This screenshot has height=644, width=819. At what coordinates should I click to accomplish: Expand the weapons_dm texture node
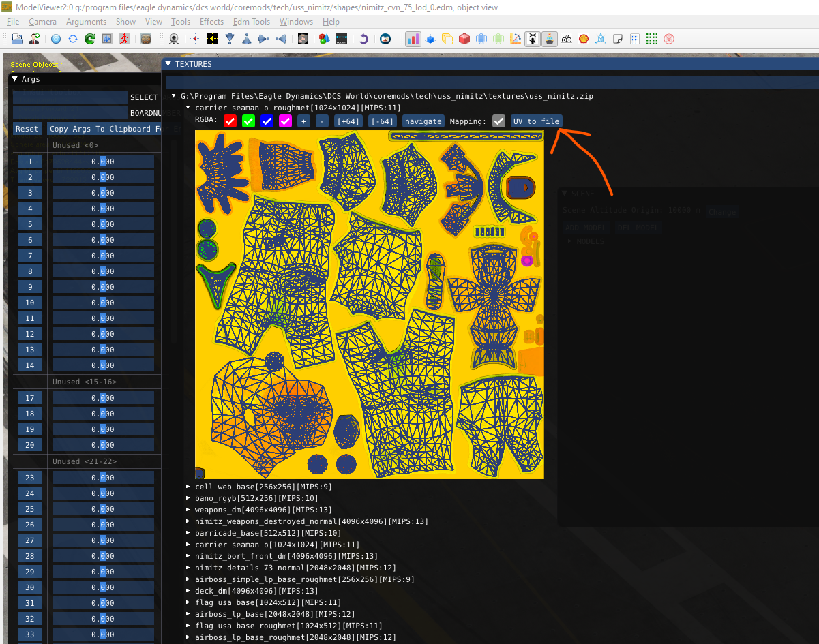(x=188, y=510)
